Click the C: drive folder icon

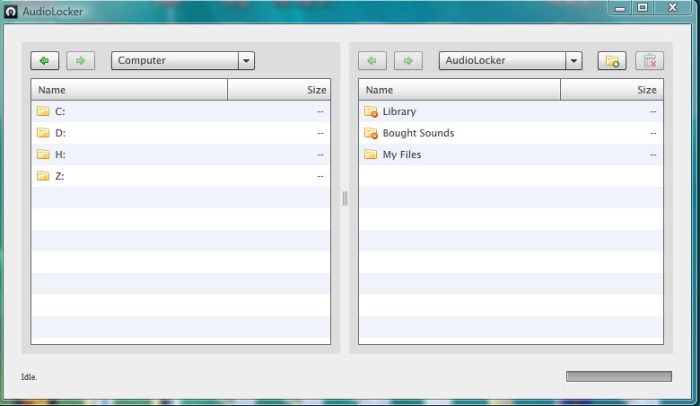[x=43, y=111]
